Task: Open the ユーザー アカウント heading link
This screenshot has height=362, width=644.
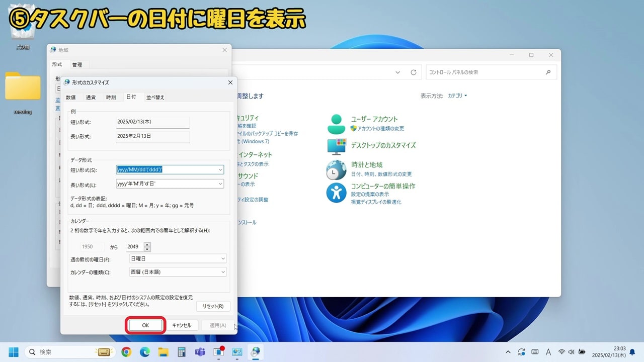Action: (374, 119)
